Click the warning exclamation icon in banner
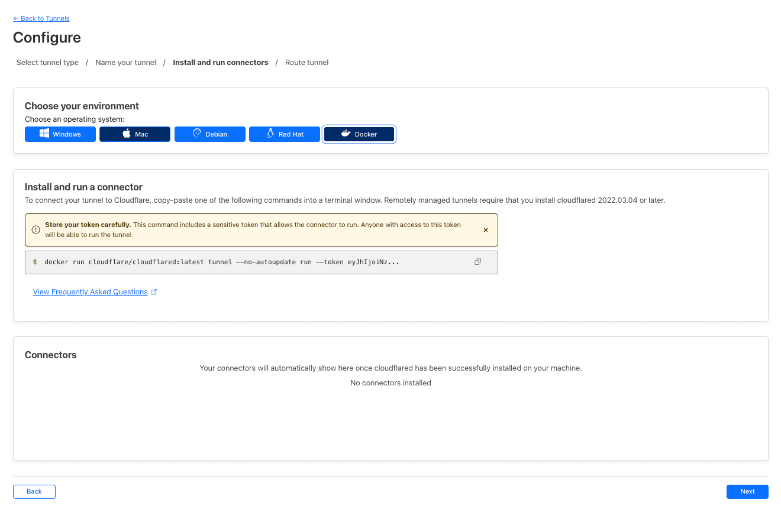 (x=36, y=230)
